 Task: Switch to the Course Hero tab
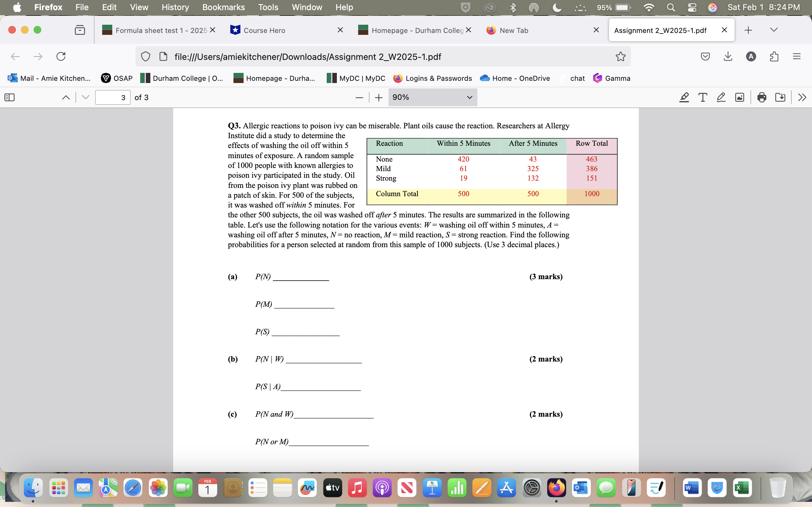click(x=265, y=30)
